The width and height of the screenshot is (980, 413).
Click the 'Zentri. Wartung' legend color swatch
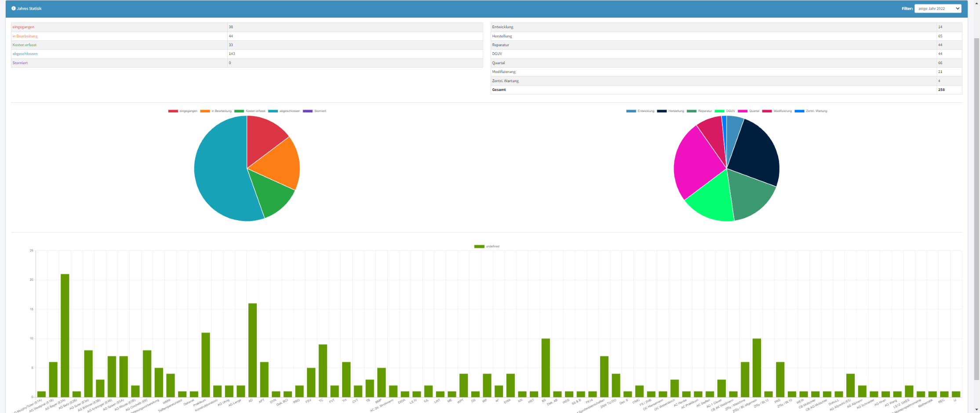pos(799,111)
